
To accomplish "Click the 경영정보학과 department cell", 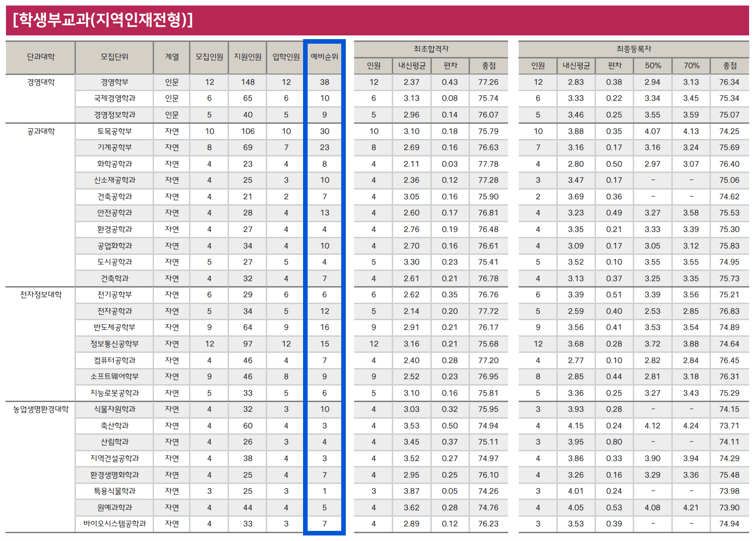I will click(115, 115).
